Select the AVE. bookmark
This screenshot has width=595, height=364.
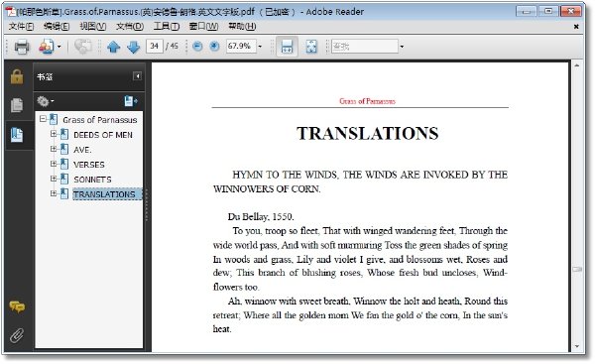[x=82, y=150]
